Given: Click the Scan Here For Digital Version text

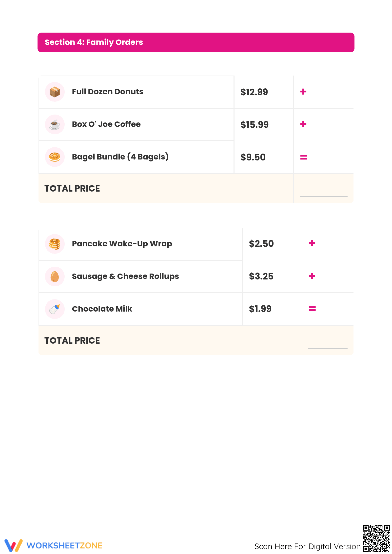Looking at the screenshot, I should point(308,546).
